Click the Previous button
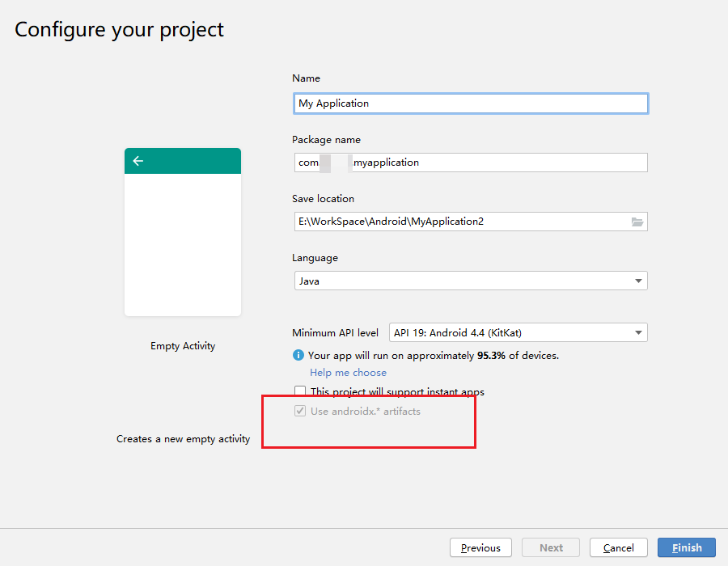Screen dimensions: 728x566 point(480,547)
